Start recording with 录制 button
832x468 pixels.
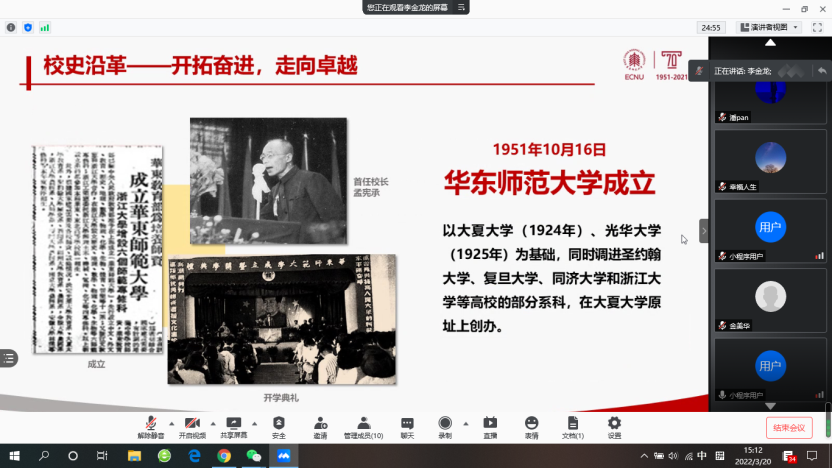pos(445,427)
